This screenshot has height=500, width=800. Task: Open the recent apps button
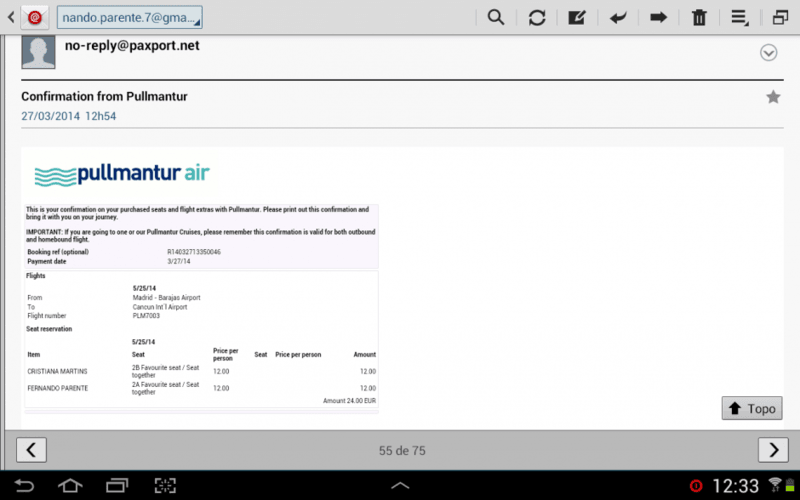pos(117,485)
